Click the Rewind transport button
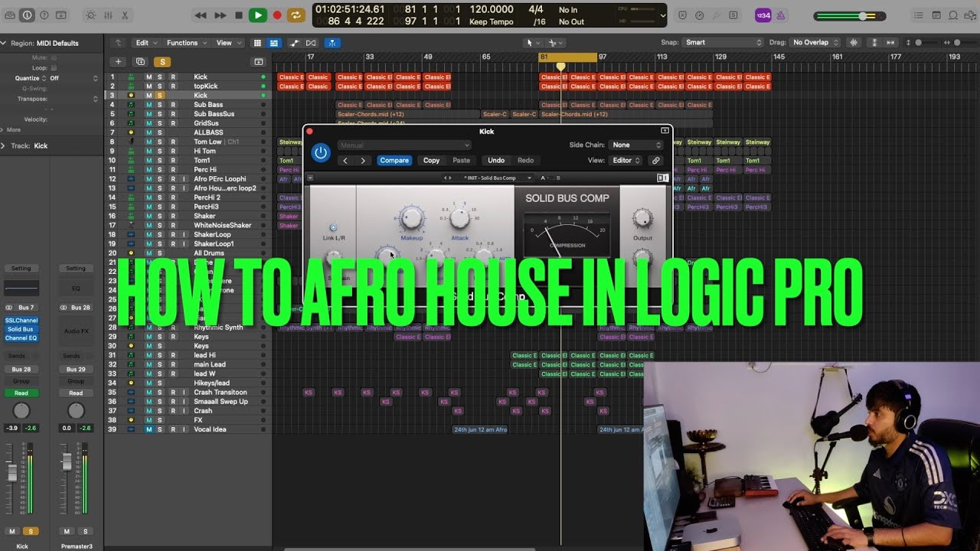This screenshot has height=551, width=980. [201, 15]
